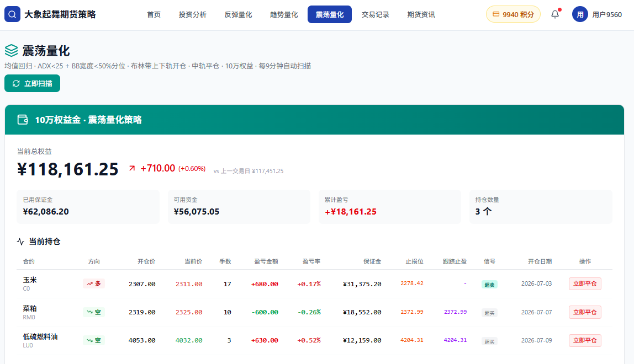Click the wallet icon in the green banner
The height and width of the screenshot is (364, 634).
point(23,120)
